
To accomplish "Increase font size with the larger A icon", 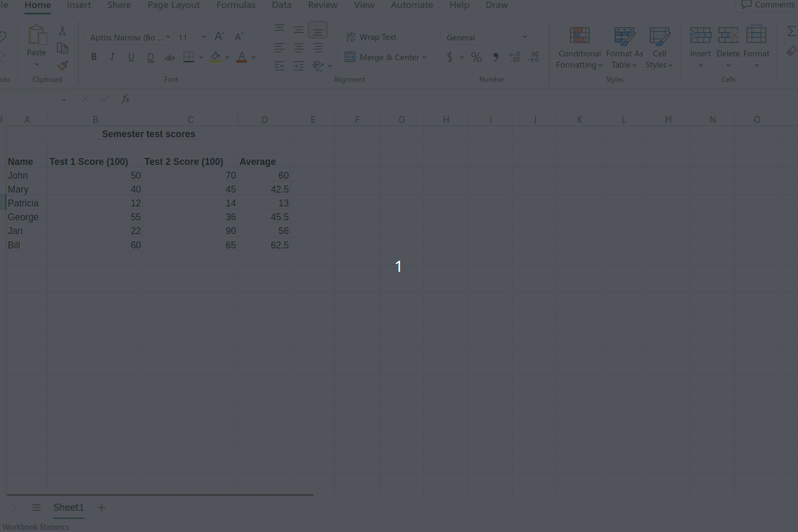I will tap(219, 37).
